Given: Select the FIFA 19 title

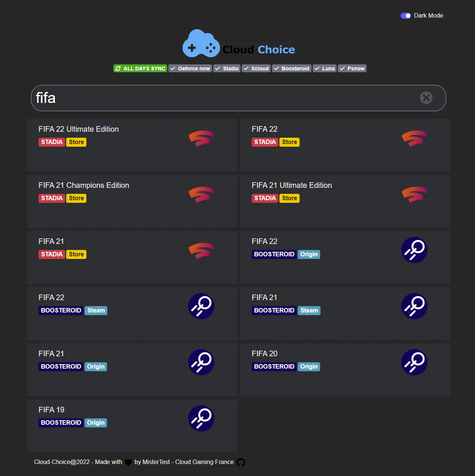Looking at the screenshot, I should click(51, 410).
